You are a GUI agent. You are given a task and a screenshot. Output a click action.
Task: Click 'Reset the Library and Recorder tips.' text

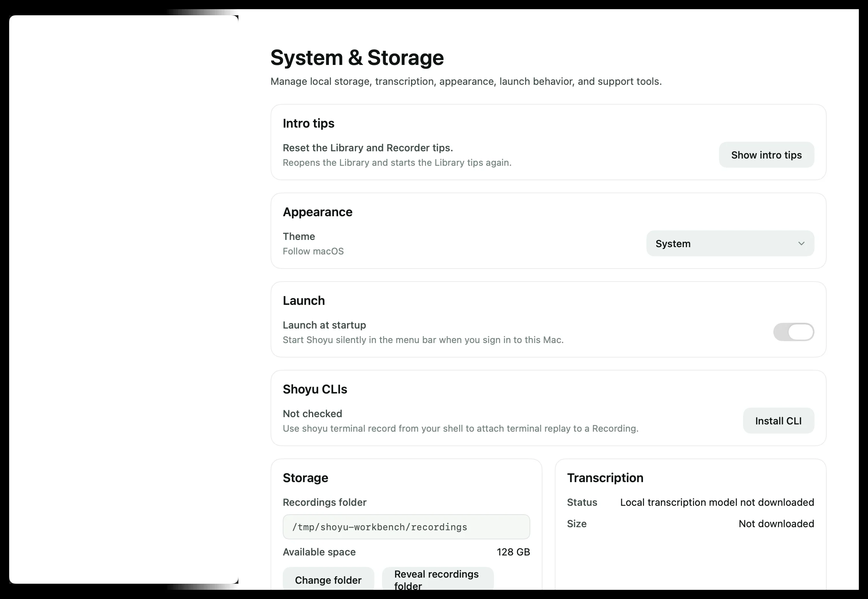[368, 148]
